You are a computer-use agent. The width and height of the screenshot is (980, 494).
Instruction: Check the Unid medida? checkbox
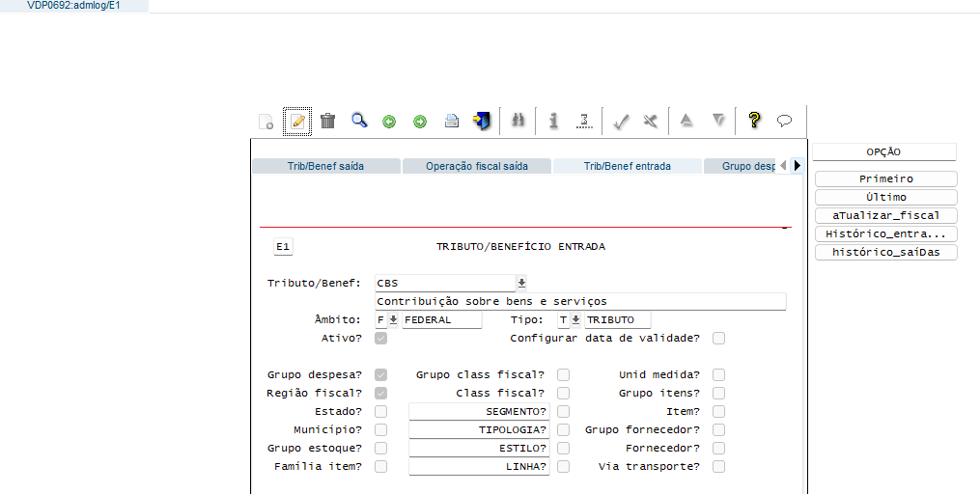[x=718, y=374]
